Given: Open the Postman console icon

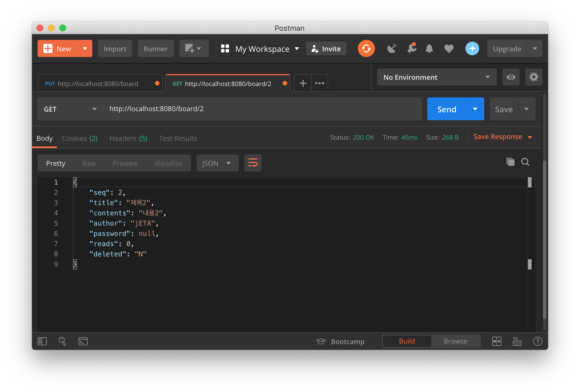Looking at the screenshot, I should point(83,341).
